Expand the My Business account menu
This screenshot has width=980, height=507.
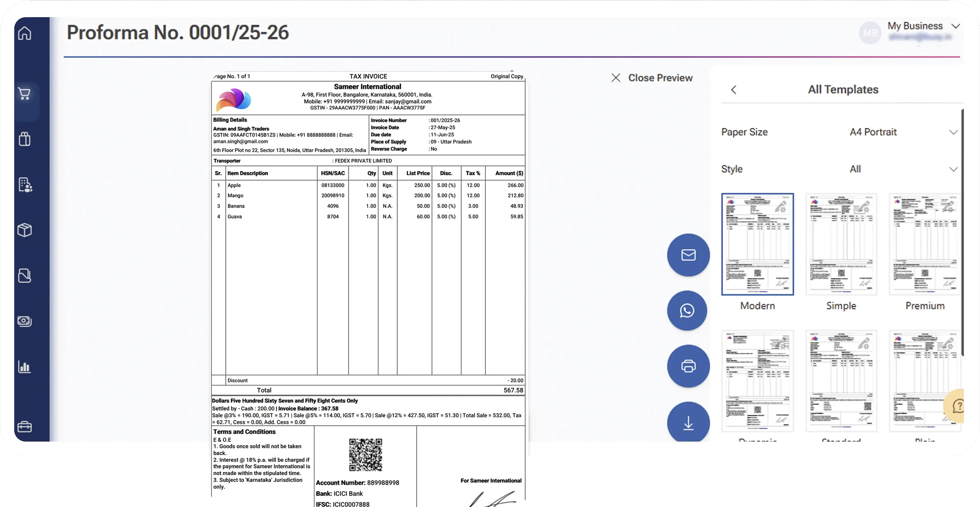coord(956,26)
